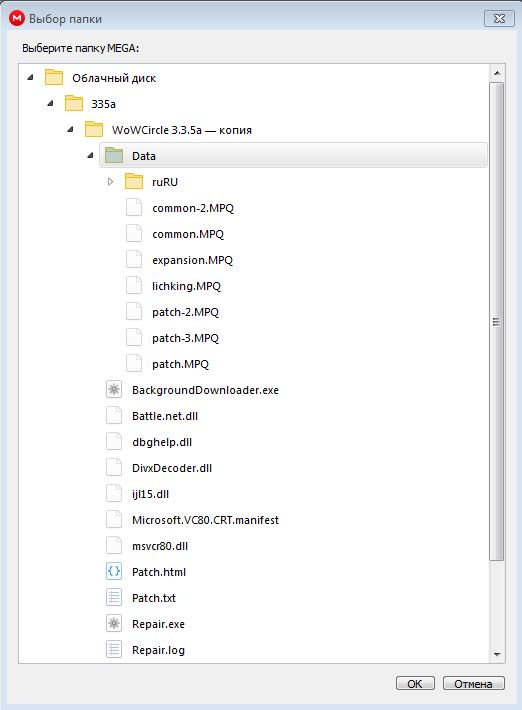Select the dbghelp.dll file name

162,442
